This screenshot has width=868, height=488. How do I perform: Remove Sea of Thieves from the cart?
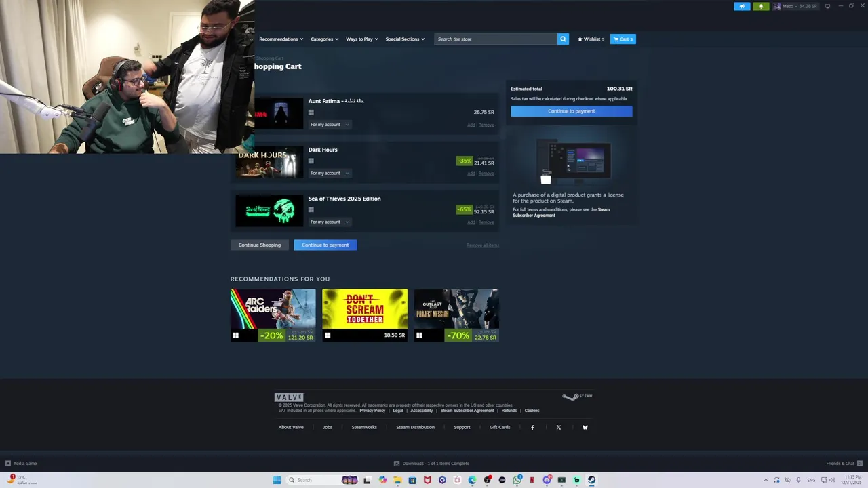tap(486, 222)
